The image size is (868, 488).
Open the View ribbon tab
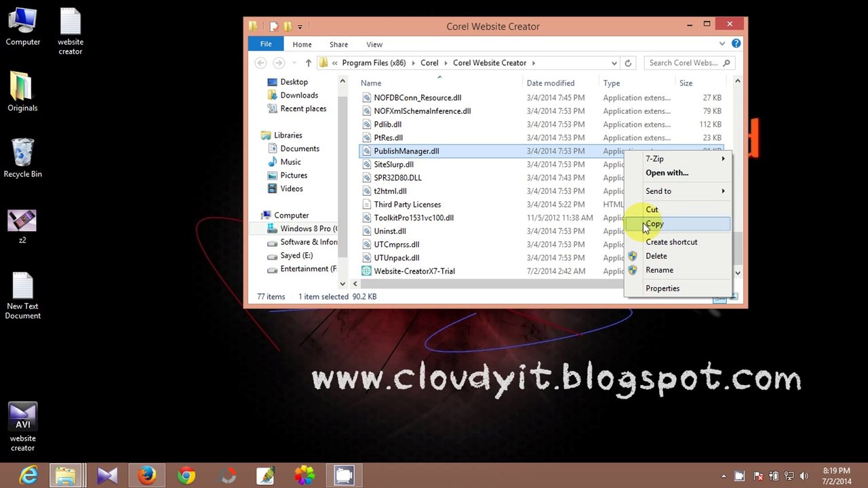pos(374,44)
